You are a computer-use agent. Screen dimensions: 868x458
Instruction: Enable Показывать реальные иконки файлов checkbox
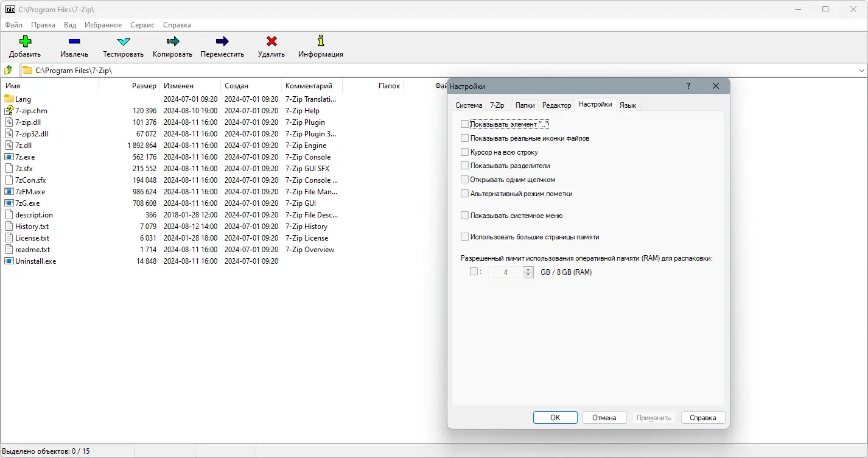pyautogui.click(x=465, y=138)
